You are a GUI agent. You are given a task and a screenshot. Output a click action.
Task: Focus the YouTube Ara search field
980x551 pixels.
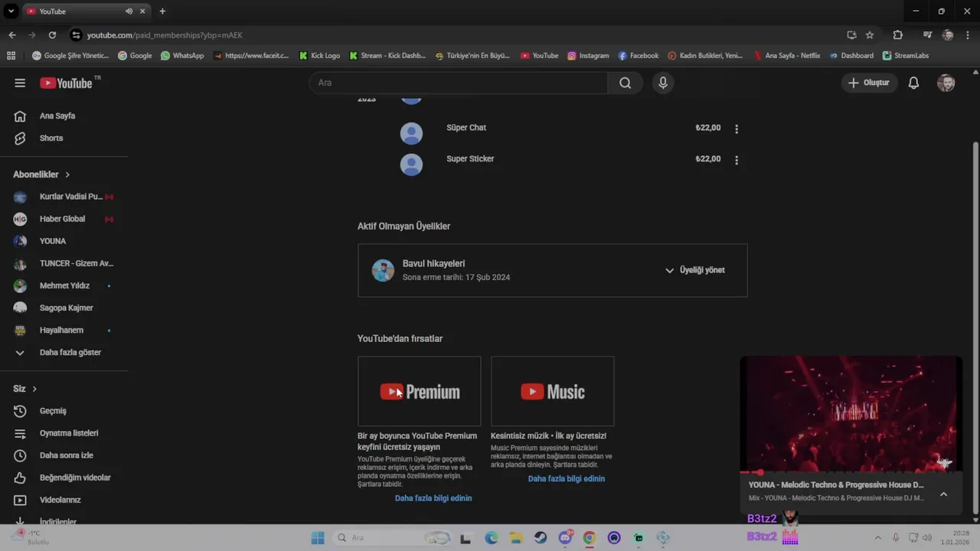click(x=458, y=83)
